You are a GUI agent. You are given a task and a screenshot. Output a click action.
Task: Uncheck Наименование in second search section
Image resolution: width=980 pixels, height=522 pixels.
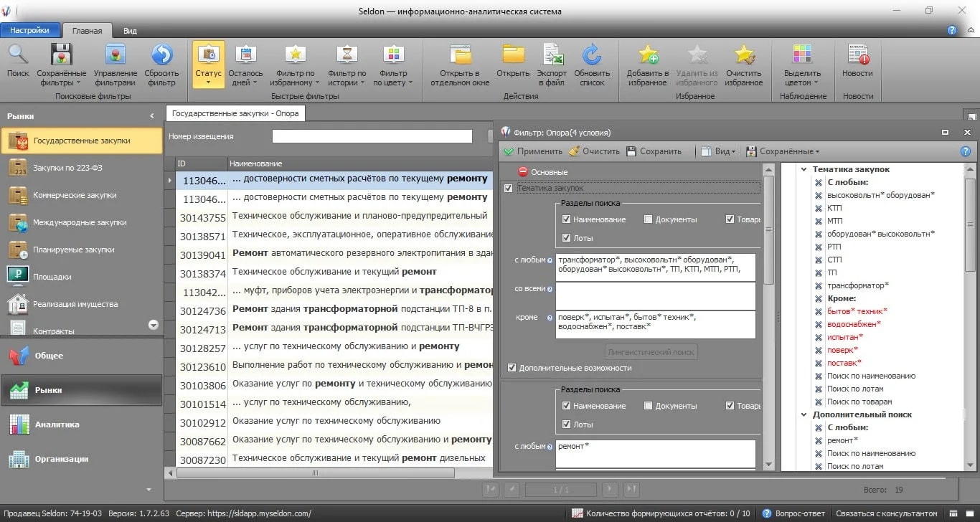point(567,406)
